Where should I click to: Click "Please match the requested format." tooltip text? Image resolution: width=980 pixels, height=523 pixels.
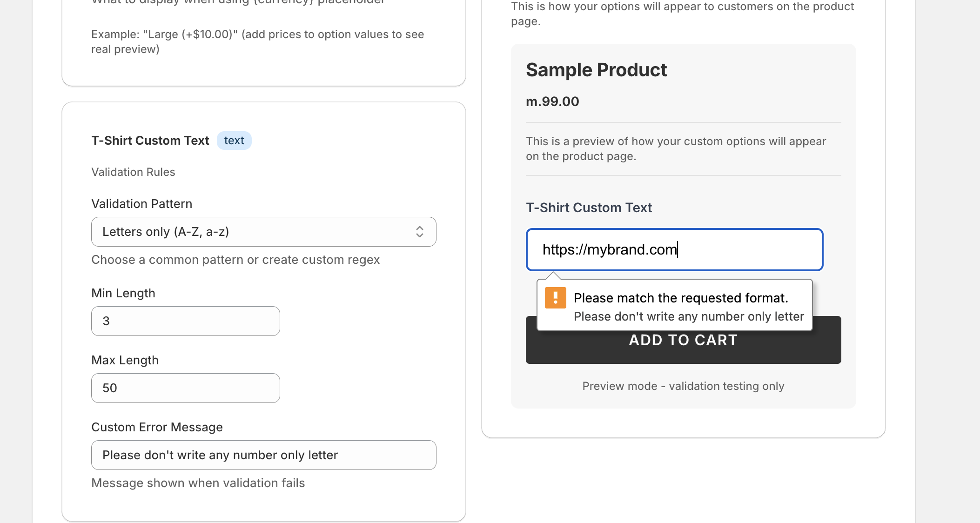pyautogui.click(x=680, y=298)
